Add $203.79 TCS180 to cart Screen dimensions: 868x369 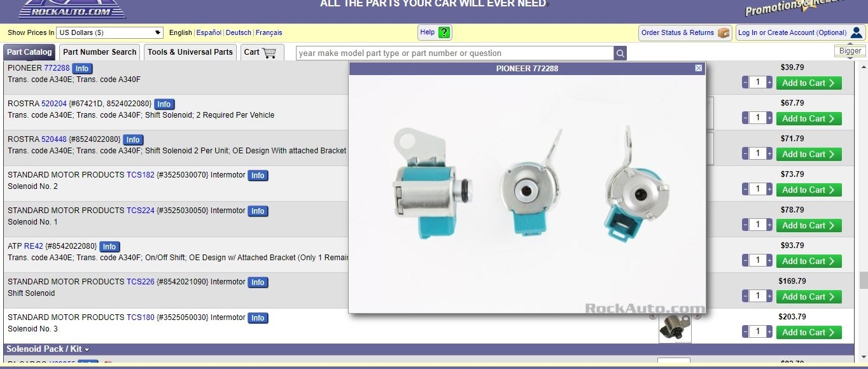coord(809,332)
